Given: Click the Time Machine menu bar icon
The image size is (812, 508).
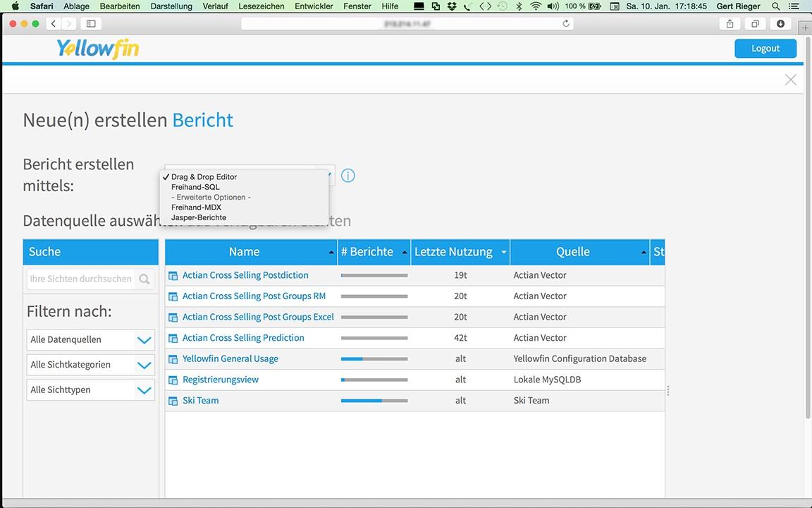Looking at the screenshot, I should click(502, 6).
